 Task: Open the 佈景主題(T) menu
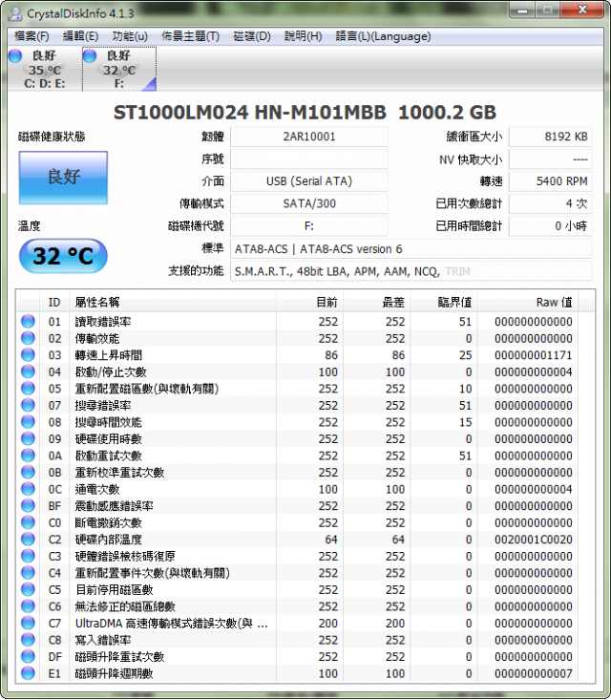[x=191, y=36]
